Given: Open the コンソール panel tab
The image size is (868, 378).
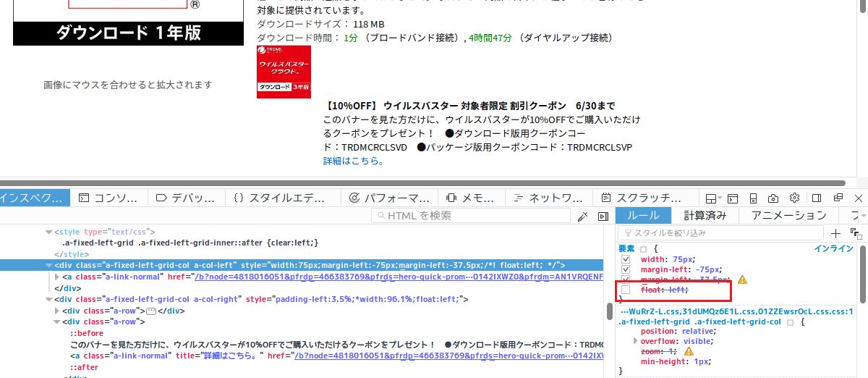Looking at the screenshot, I should pos(109,198).
